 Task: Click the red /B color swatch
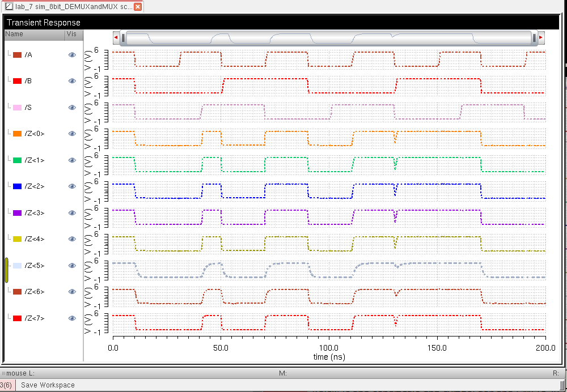point(17,81)
